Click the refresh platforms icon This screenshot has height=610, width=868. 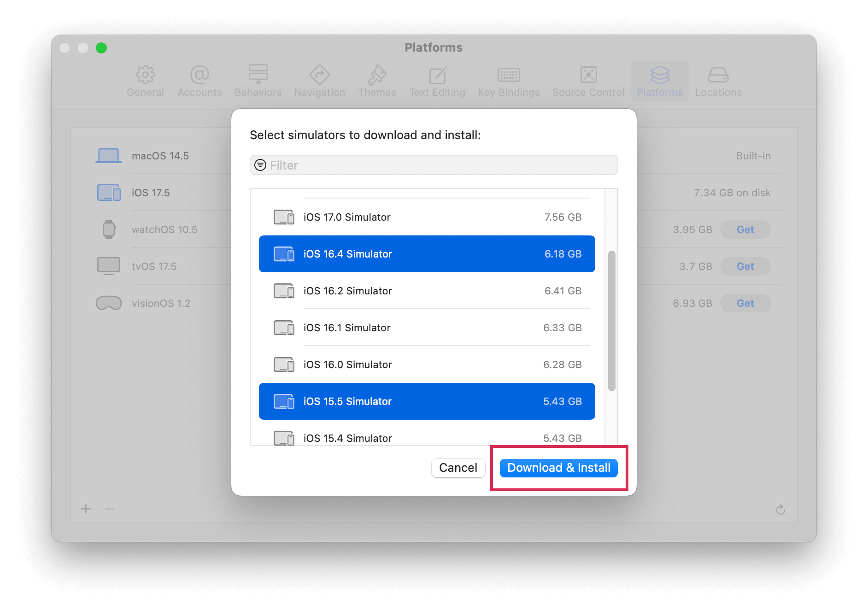point(780,510)
